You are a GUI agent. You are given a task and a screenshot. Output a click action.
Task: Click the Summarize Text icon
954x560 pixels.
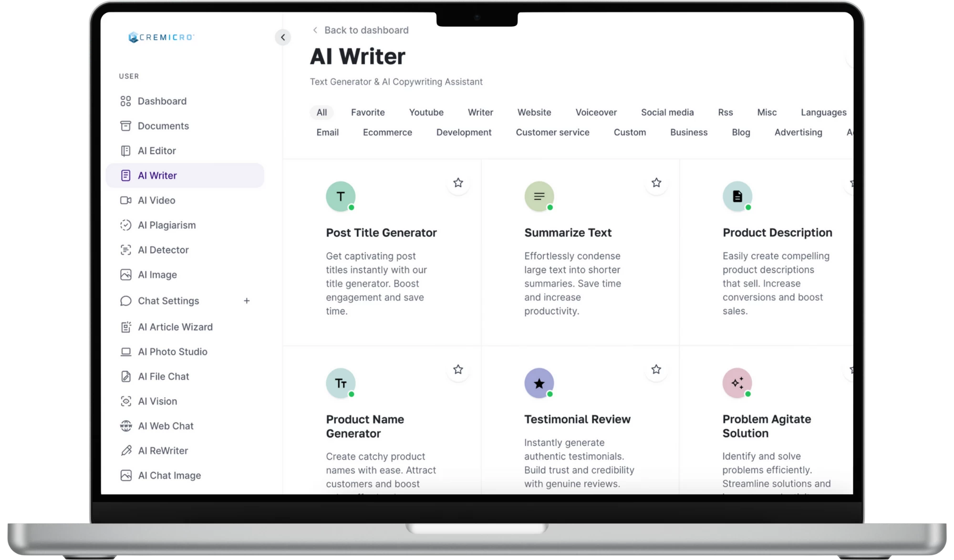tap(539, 196)
